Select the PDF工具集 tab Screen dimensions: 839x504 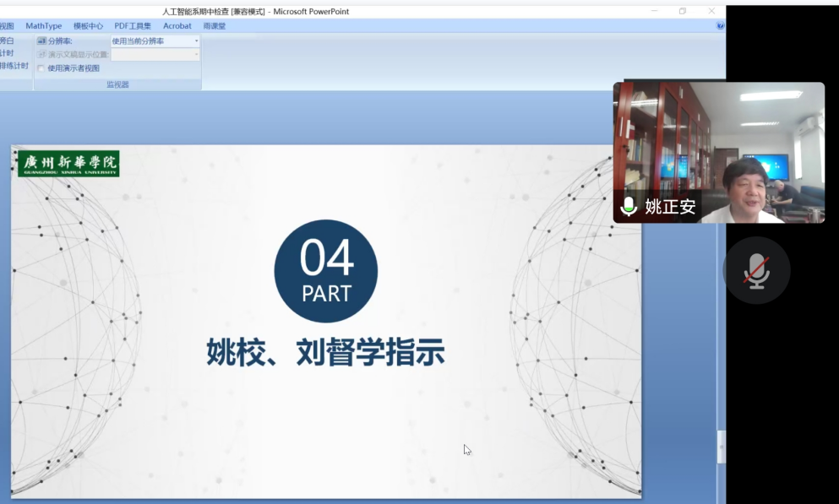pyautogui.click(x=133, y=26)
